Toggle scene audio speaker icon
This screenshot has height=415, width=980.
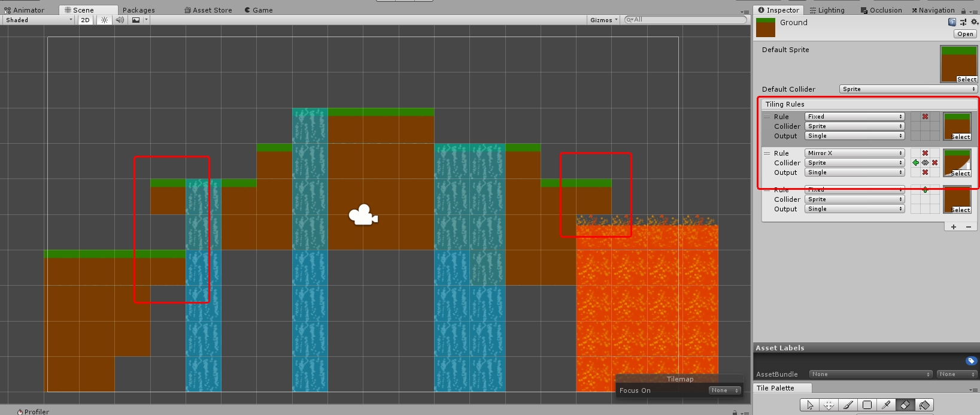[x=120, y=20]
